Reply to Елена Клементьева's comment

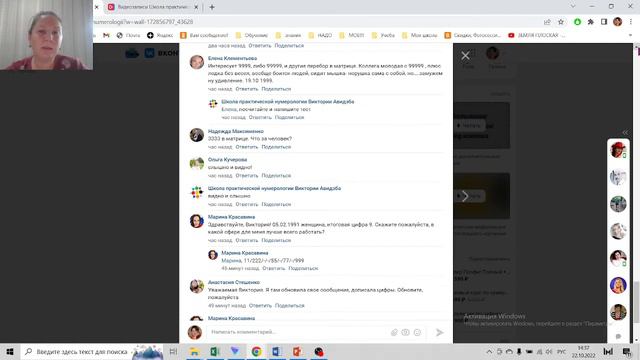pos(247,89)
